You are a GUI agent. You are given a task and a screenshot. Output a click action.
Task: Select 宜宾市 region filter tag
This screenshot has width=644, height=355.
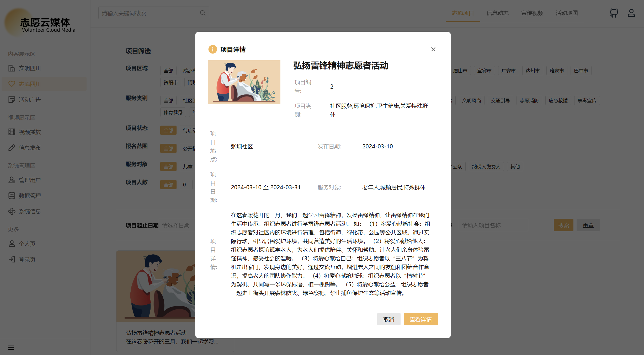pos(484,71)
